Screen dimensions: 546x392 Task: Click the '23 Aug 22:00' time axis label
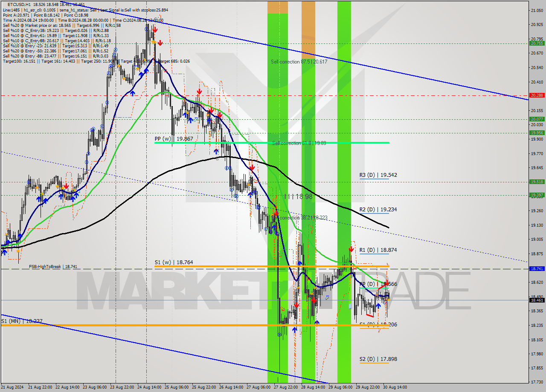tap(122, 387)
